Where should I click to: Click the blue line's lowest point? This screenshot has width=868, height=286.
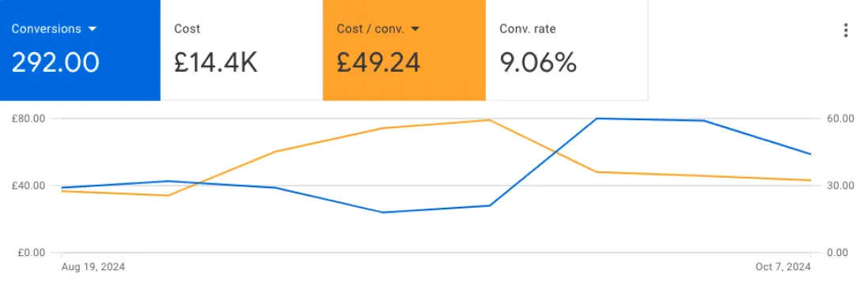[x=382, y=213]
